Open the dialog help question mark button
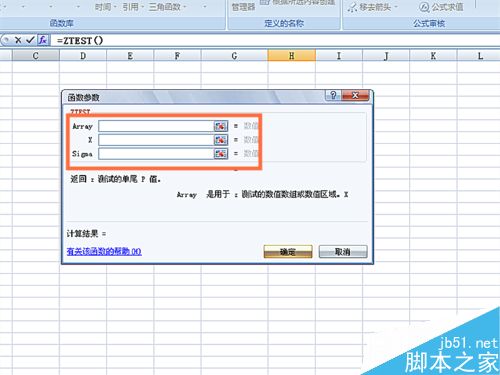 (333, 95)
